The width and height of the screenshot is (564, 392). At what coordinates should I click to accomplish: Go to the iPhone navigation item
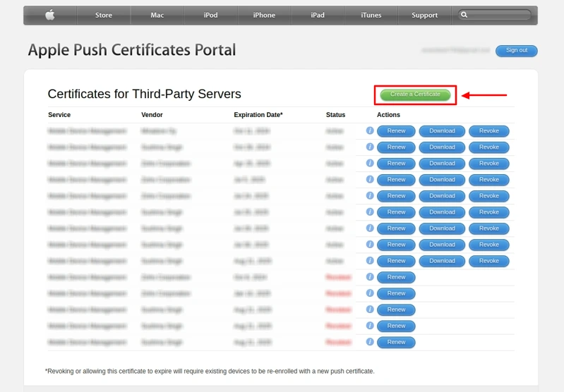264,15
